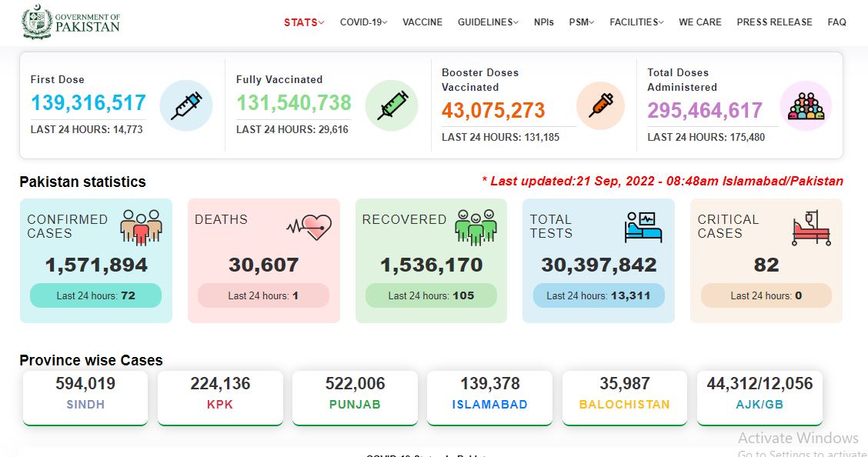Click the Government of Pakistan logo

tap(70, 22)
